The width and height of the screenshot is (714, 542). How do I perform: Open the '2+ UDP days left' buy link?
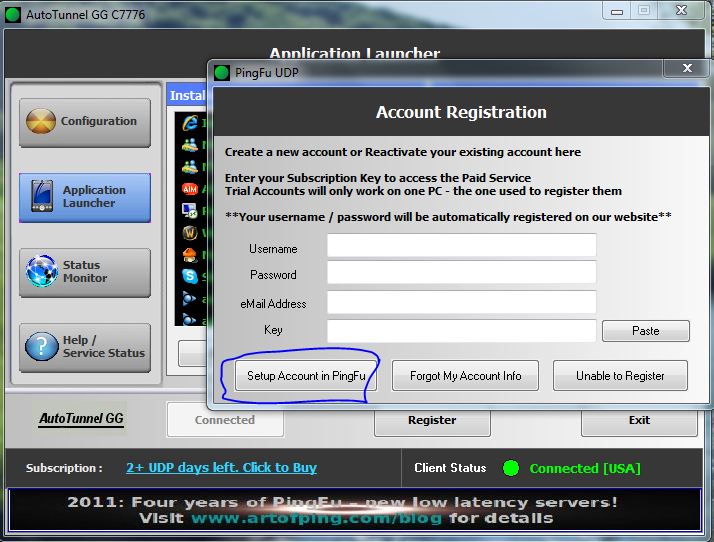point(221,468)
